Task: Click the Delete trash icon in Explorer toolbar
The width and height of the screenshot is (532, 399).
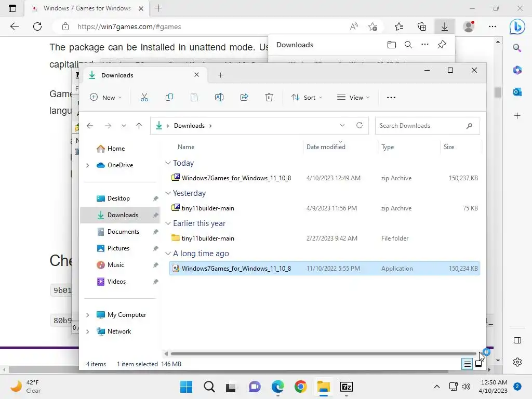Action: [269, 97]
